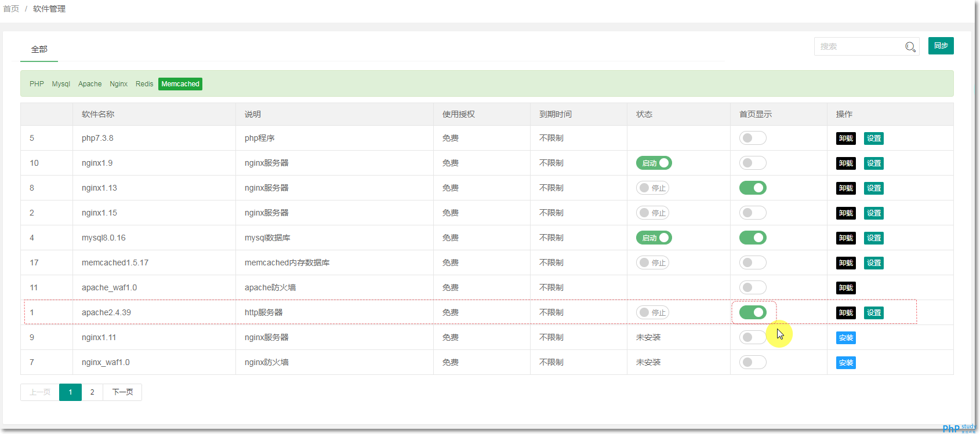Click the search magnifier icon
The image size is (980, 434).
tap(910, 47)
